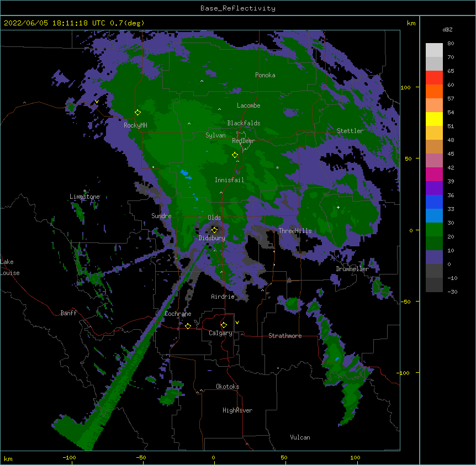Click the Innisfail city label

[x=229, y=180]
